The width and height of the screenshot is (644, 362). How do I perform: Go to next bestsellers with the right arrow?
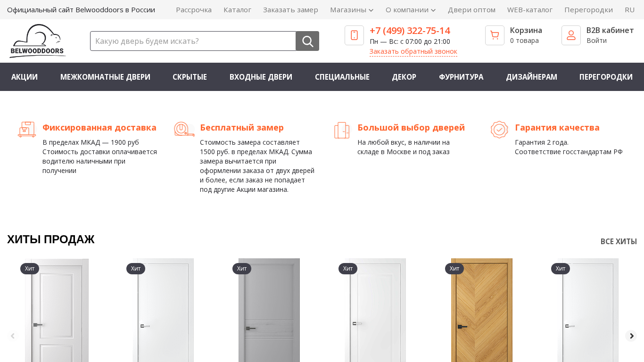point(631,336)
